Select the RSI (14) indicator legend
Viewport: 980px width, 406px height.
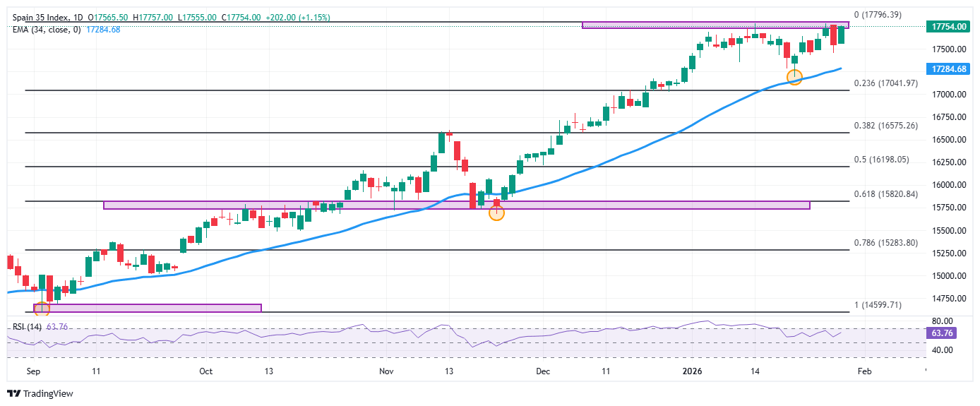[26, 327]
